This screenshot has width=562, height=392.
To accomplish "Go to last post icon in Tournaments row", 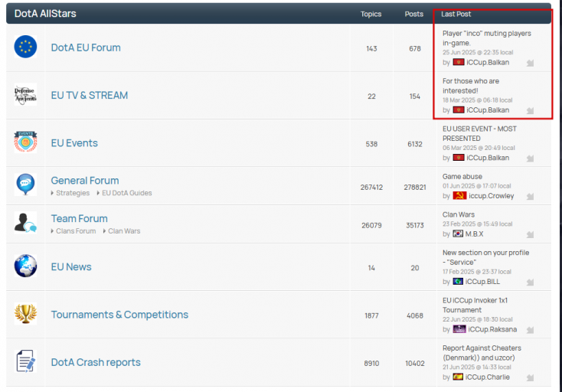I will [x=530, y=330].
